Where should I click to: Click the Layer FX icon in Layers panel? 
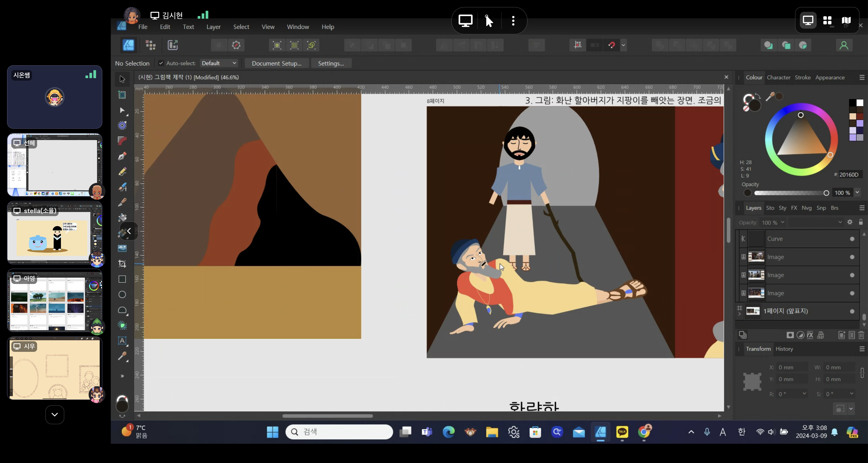[810, 335]
